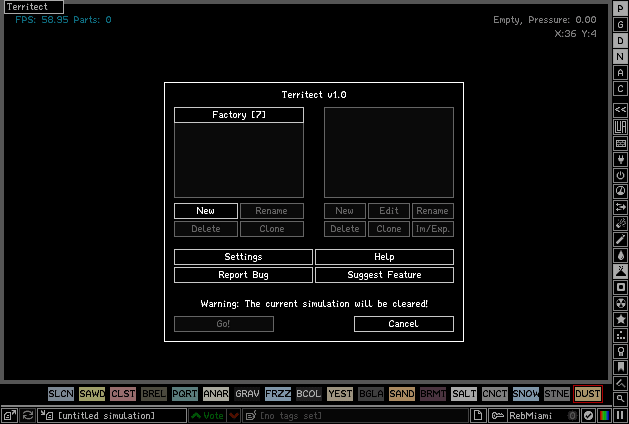This screenshot has height=424, width=629.
Task: Open Territect Settings
Action: (x=243, y=257)
